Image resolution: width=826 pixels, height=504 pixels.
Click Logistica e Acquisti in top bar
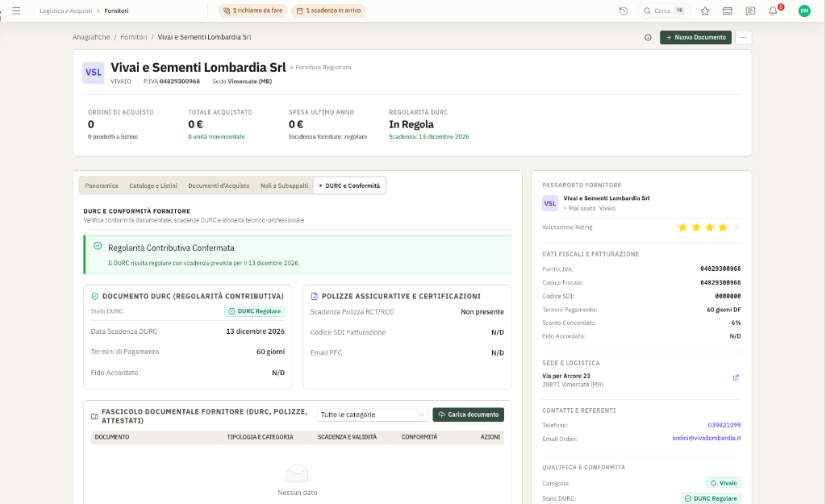tap(66, 10)
